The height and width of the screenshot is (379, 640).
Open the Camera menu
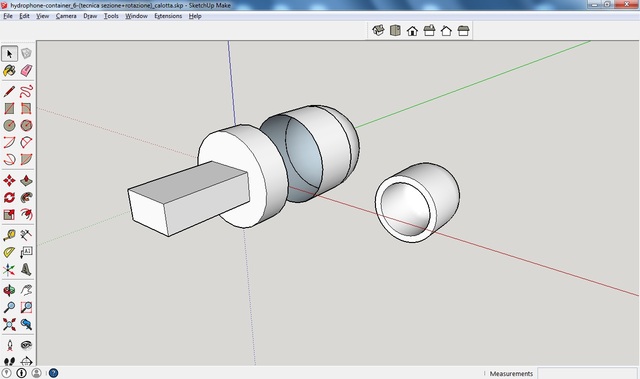click(x=66, y=16)
